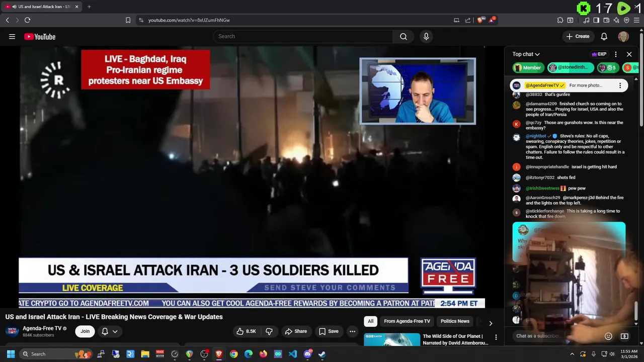Open options for Wild Side video
The image size is (644, 362).
coord(496,337)
